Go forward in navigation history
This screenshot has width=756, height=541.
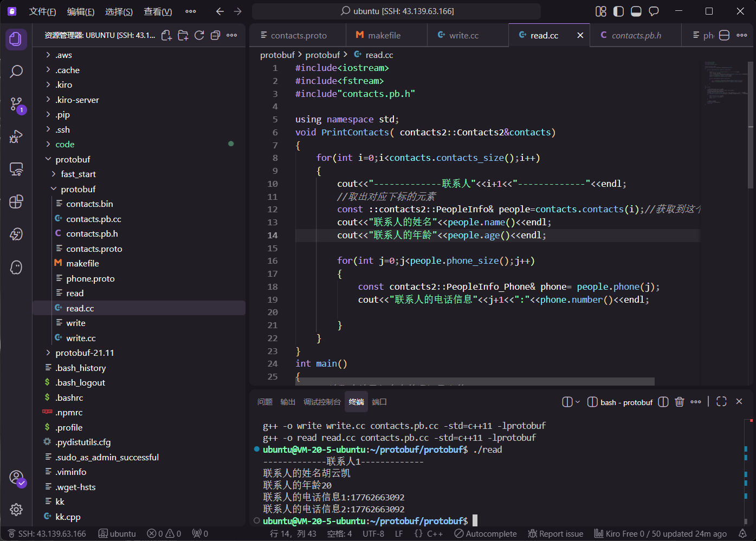tap(237, 11)
